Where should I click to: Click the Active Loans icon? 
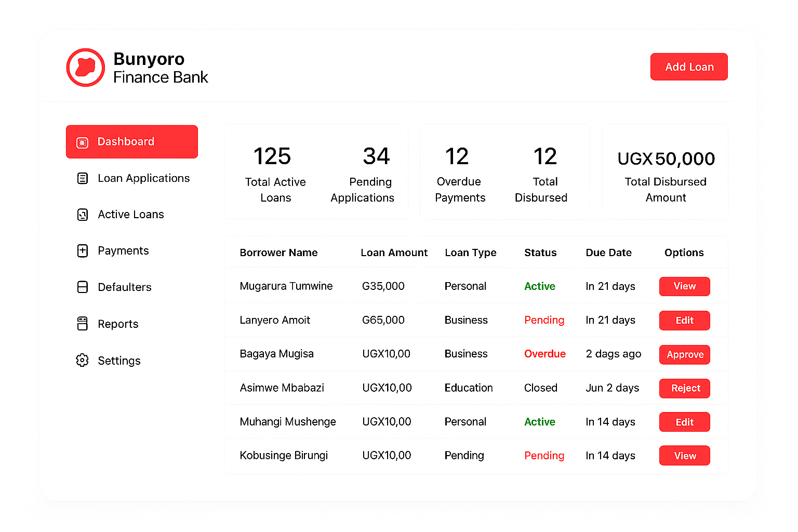(x=83, y=215)
